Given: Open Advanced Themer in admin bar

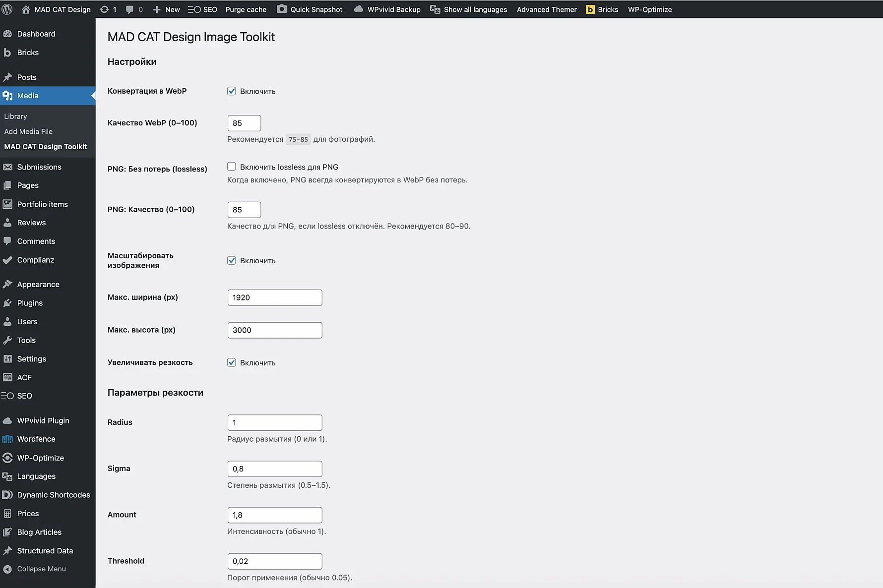Looking at the screenshot, I should click(x=547, y=9).
